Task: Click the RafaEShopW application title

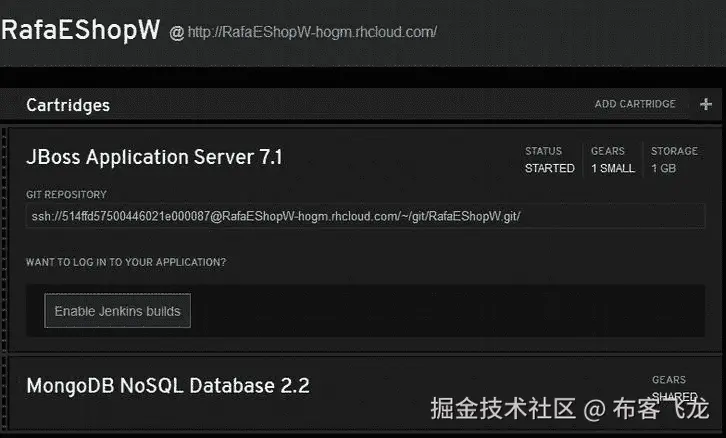Action: pyautogui.click(x=81, y=30)
